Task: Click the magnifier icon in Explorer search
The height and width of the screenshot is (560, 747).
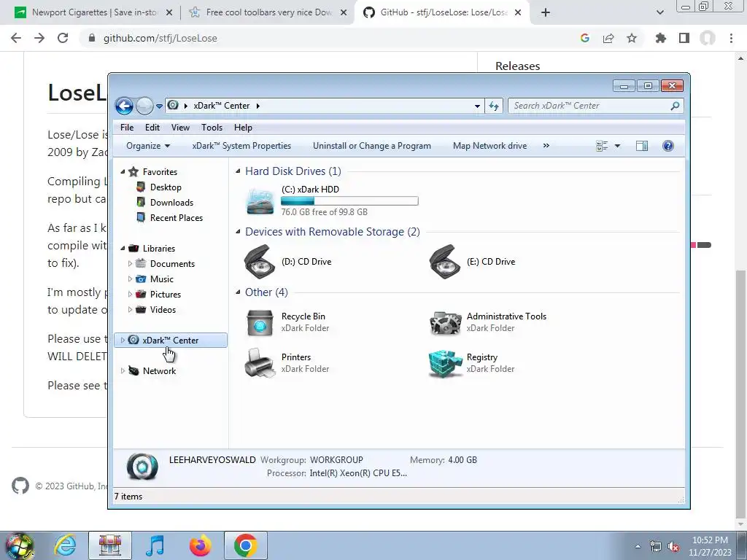Action: pos(675,106)
